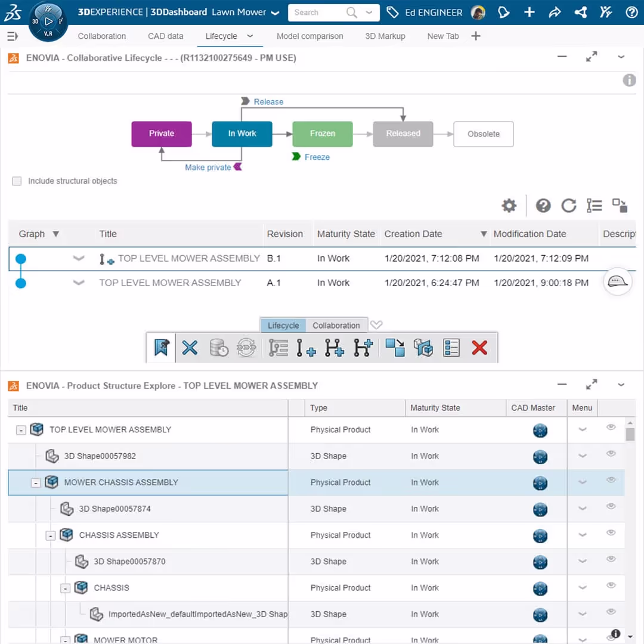644x644 pixels.
Task: Toggle visibility eye for ImportedAsNew 3D Shape row
Action: [x=611, y=612]
